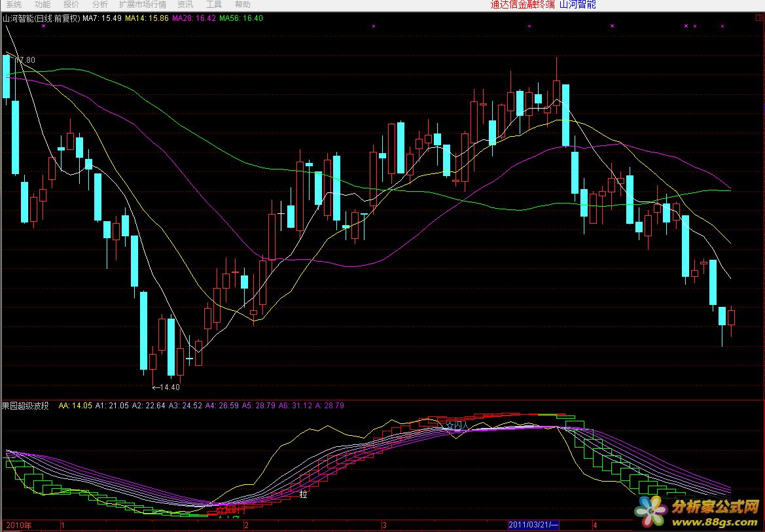Click the small red square icon at chart corner

coord(758,18)
